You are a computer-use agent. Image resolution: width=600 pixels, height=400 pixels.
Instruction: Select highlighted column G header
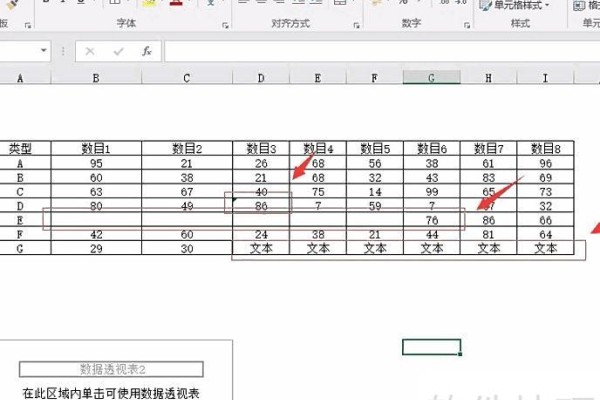tap(432, 78)
